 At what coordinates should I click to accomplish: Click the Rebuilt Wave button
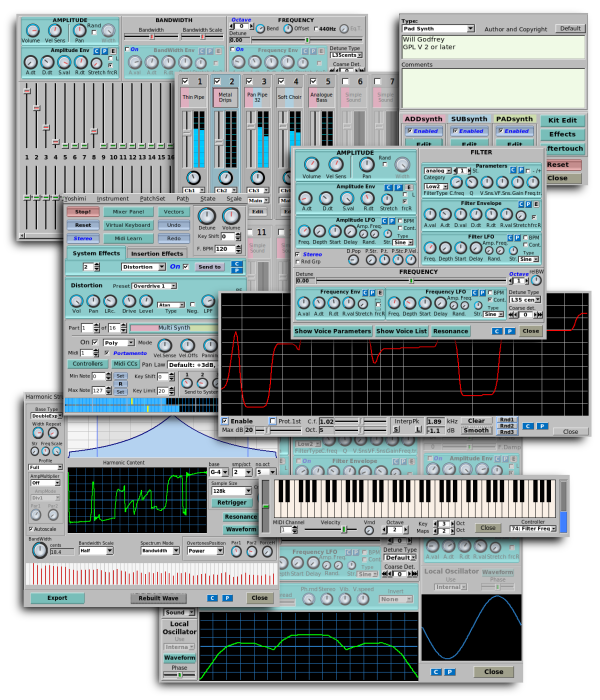coord(158,598)
